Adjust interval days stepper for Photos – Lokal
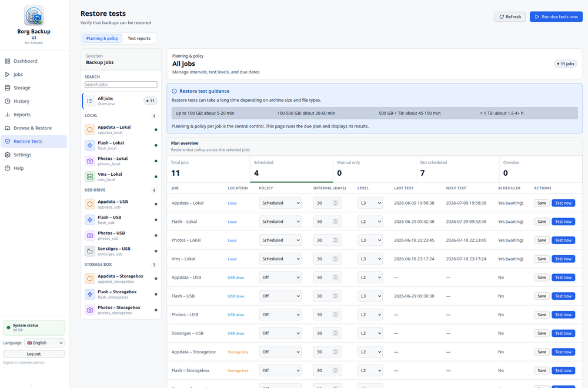The width and height of the screenshot is (588, 388). click(336, 240)
